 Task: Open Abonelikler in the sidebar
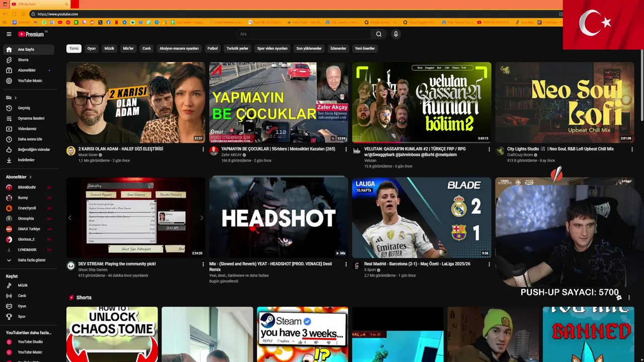tap(30, 70)
